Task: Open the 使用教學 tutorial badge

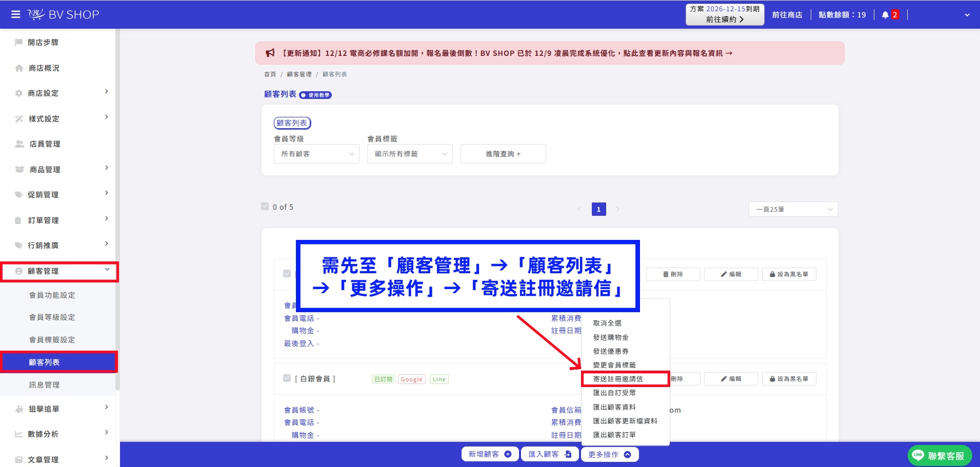Action: tap(315, 95)
